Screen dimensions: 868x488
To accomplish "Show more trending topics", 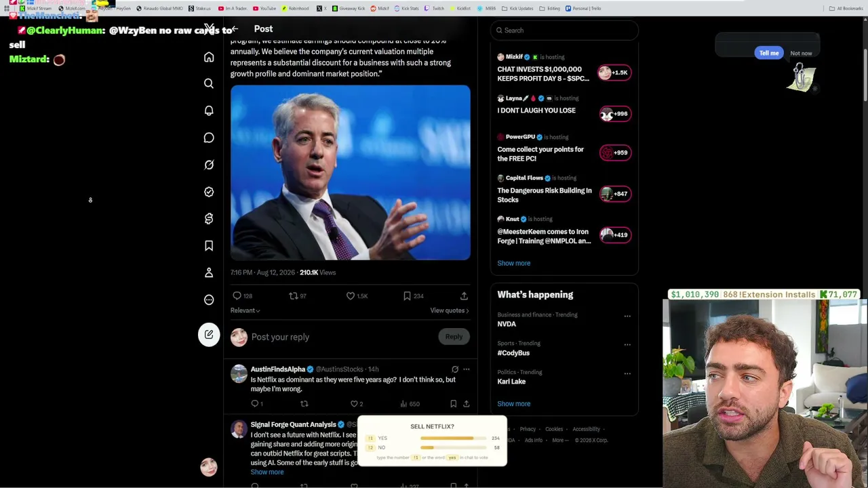I will click(x=514, y=404).
